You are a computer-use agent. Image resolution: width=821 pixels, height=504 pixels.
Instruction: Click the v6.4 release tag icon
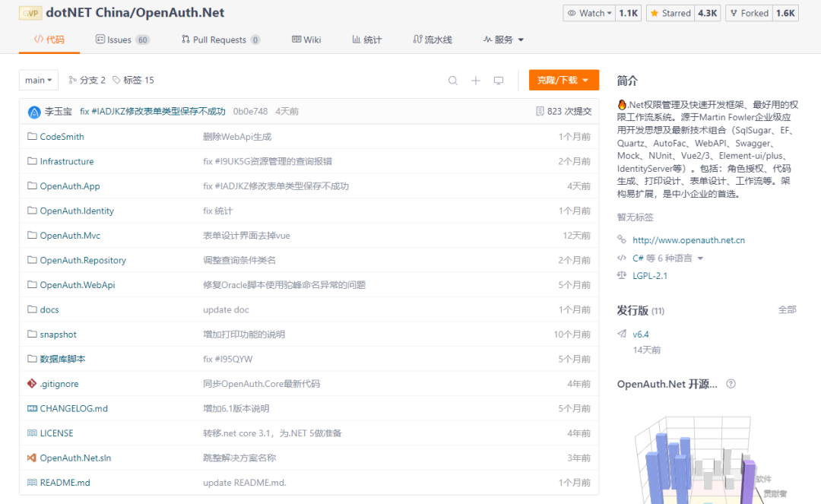pyautogui.click(x=623, y=333)
